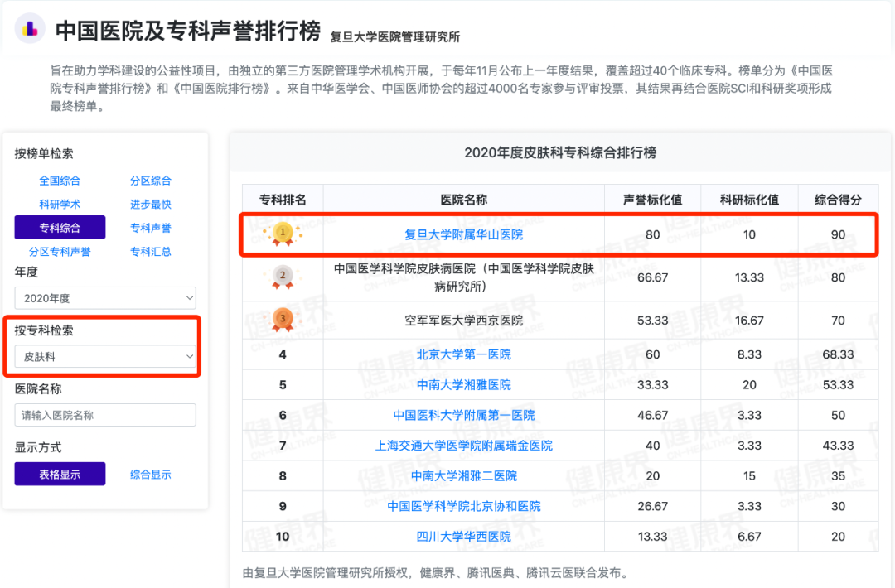
Task: Click research value 20 in 湘雅医院 row
Action: 749,385
